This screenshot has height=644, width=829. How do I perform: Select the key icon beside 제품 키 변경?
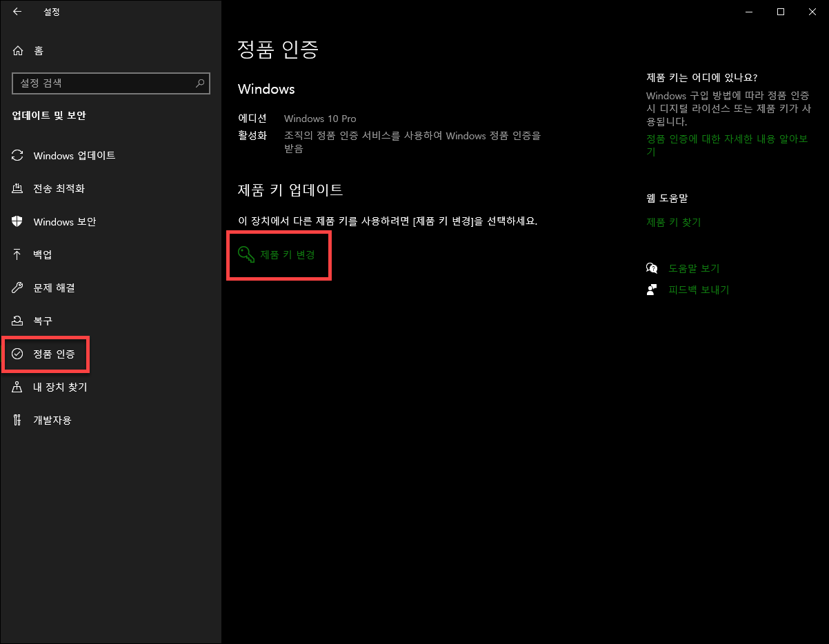pyautogui.click(x=246, y=254)
